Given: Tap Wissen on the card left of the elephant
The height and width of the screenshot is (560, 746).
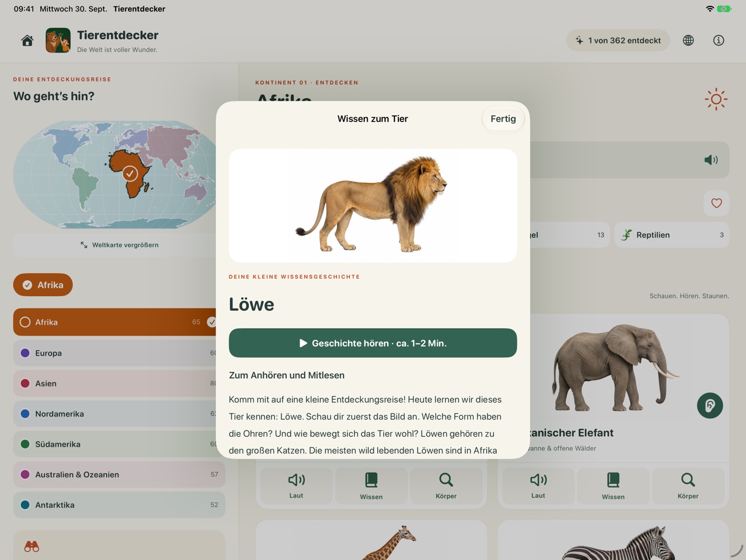Looking at the screenshot, I should point(371,486).
